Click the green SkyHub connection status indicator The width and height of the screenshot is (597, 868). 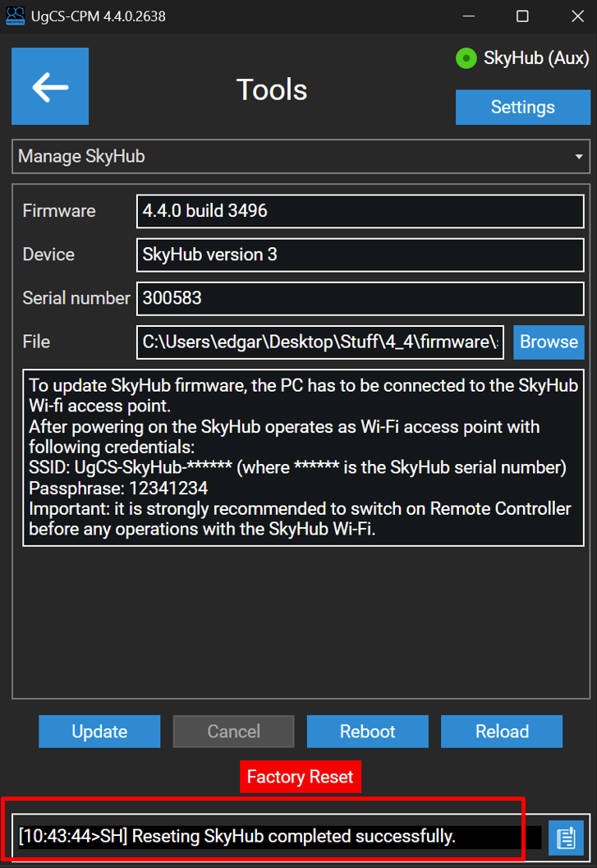click(466, 58)
